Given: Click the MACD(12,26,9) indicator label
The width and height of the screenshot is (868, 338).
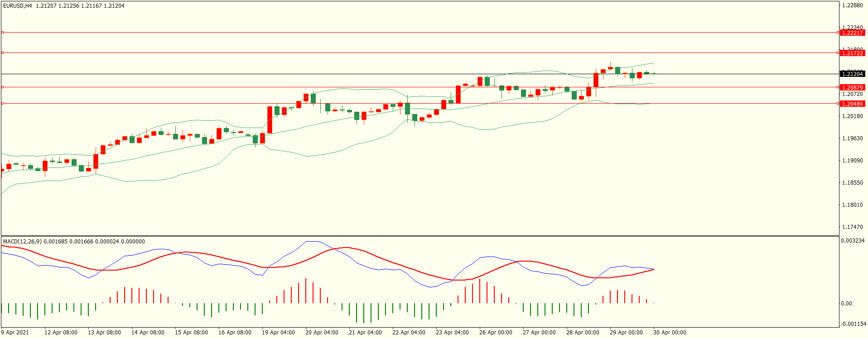Looking at the screenshot, I should coord(22,242).
